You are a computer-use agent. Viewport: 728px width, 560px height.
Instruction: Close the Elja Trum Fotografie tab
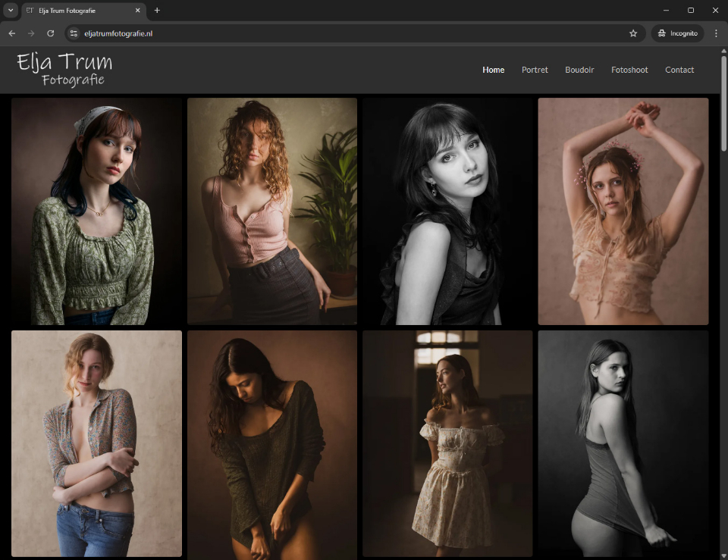coord(136,11)
